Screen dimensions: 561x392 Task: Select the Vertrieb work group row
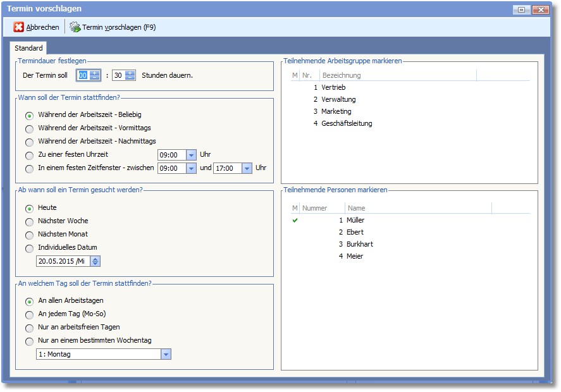click(333, 87)
